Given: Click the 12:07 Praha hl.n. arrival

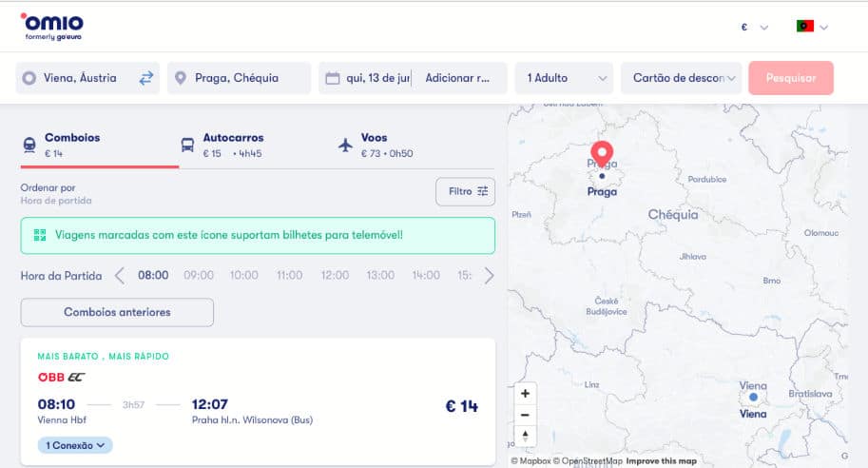Looking at the screenshot, I should pyautogui.click(x=253, y=412).
